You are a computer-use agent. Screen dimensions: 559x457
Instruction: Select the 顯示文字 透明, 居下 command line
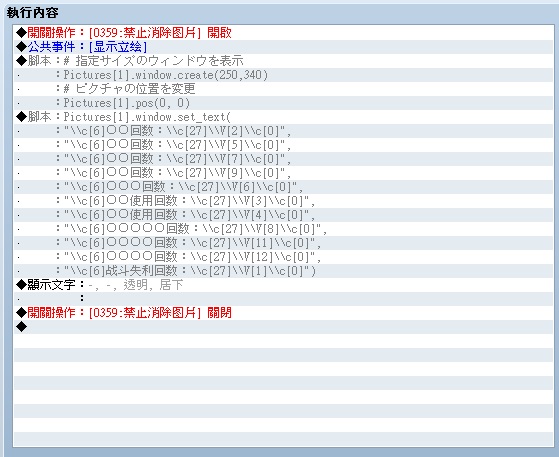pos(283,285)
